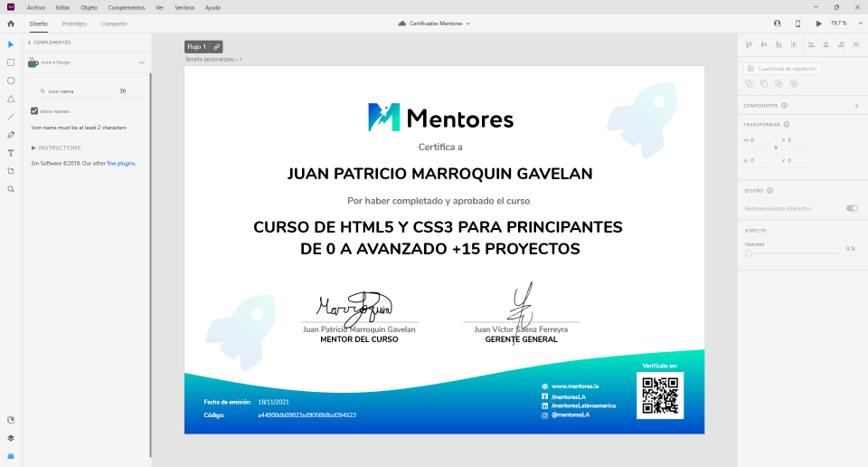Select the Line tool

pyautogui.click(x=11, y=117)
